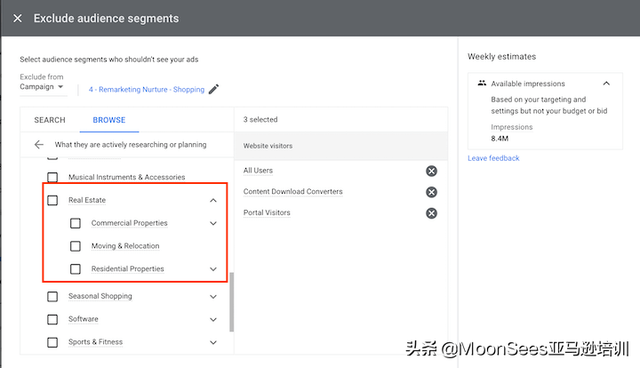Click the Real Estate label
The height and width of the screenshot is (368, 640).
(87, 200)
